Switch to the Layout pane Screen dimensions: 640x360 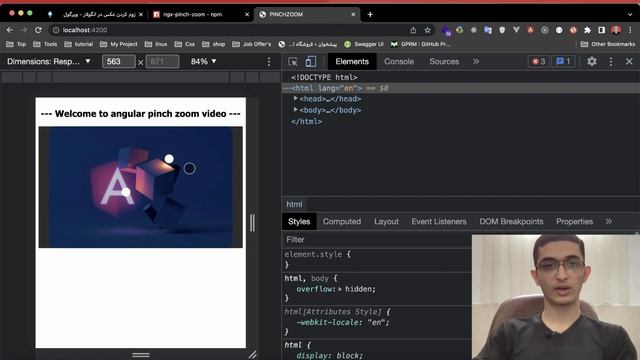coord(386,222)
